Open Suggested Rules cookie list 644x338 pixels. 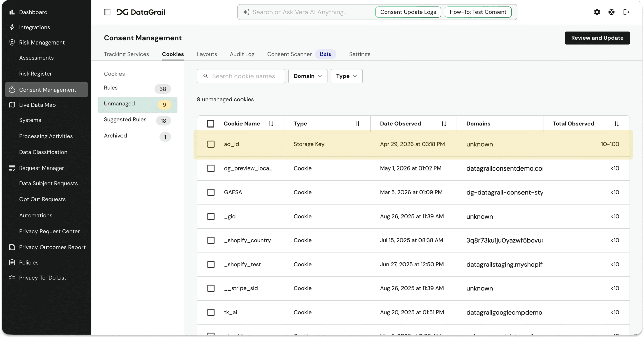point(137,120)
